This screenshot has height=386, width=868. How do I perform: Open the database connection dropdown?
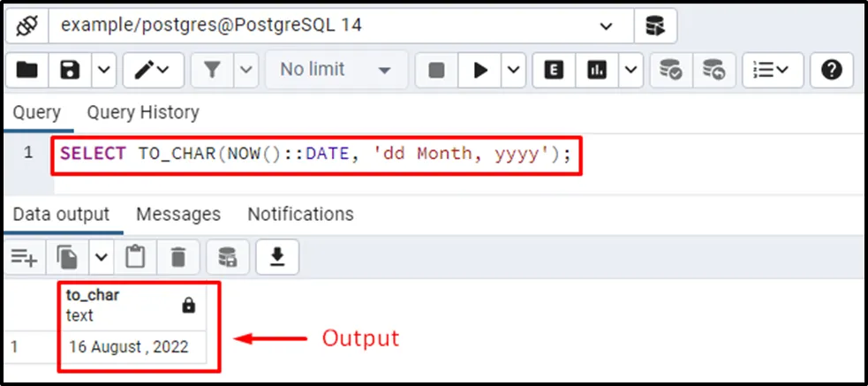pos(605,26)
